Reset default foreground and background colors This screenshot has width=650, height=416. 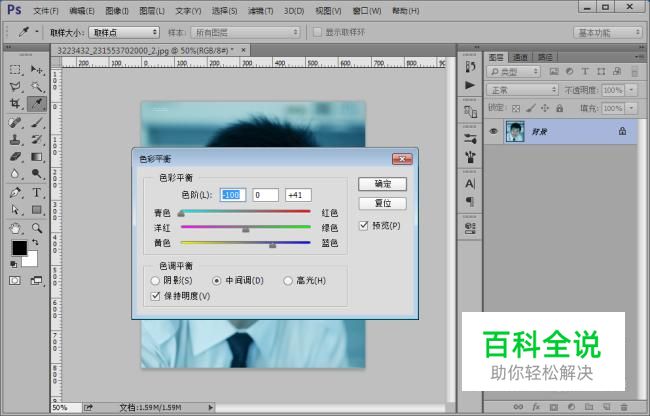(14, 264)
